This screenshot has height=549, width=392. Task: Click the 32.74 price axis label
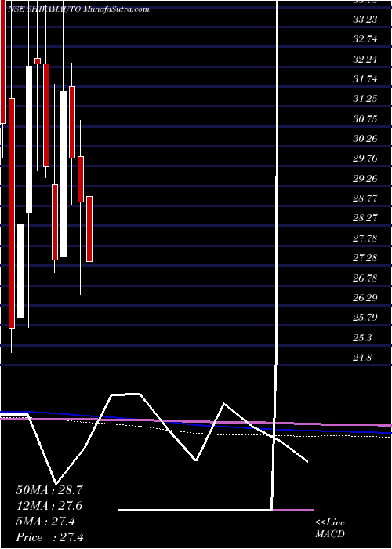(x=365, y=39)
